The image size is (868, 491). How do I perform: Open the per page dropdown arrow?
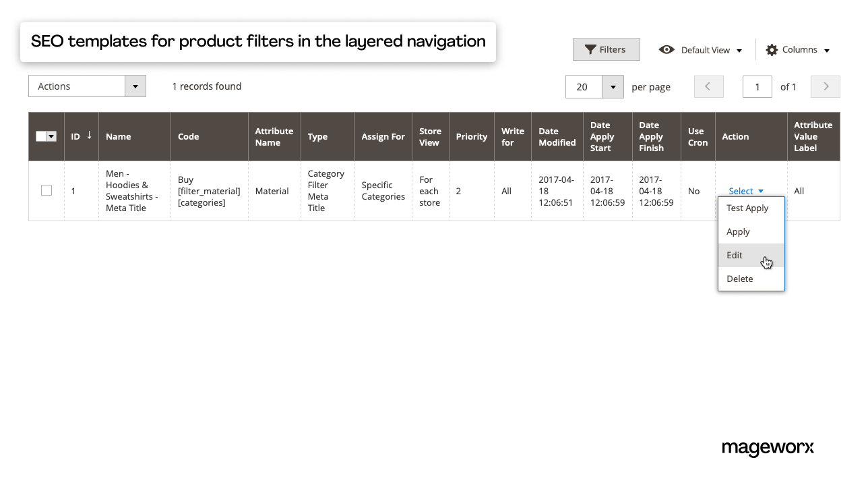[613, 86]
